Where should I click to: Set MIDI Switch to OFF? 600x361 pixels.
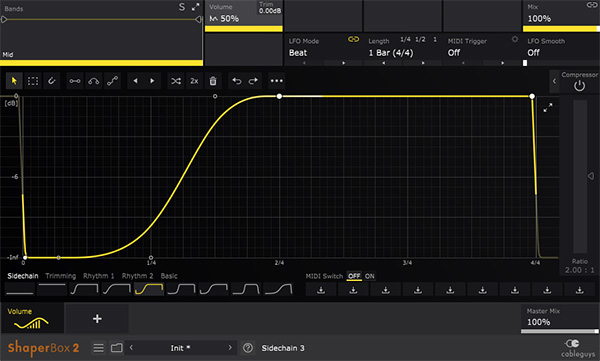coord(354,276)
